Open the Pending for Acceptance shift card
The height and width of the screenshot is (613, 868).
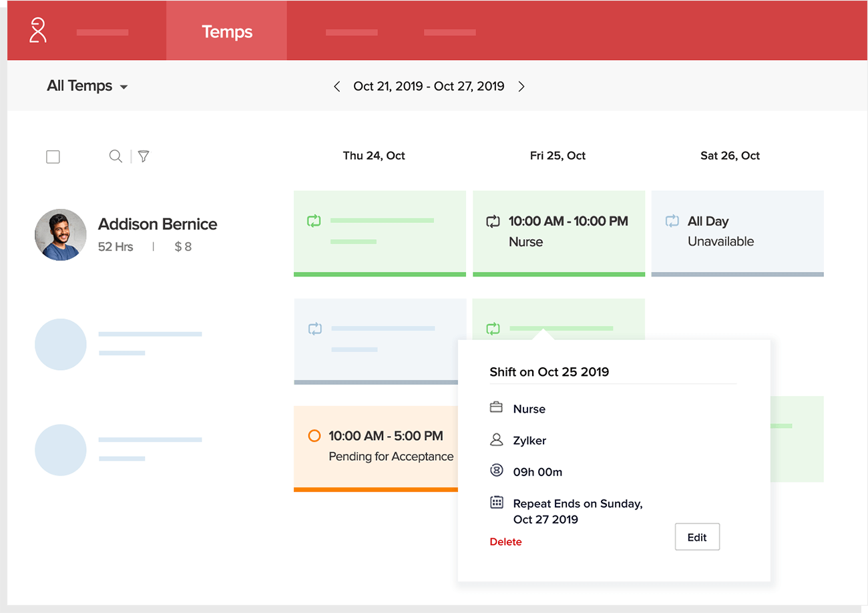[375, 446]
